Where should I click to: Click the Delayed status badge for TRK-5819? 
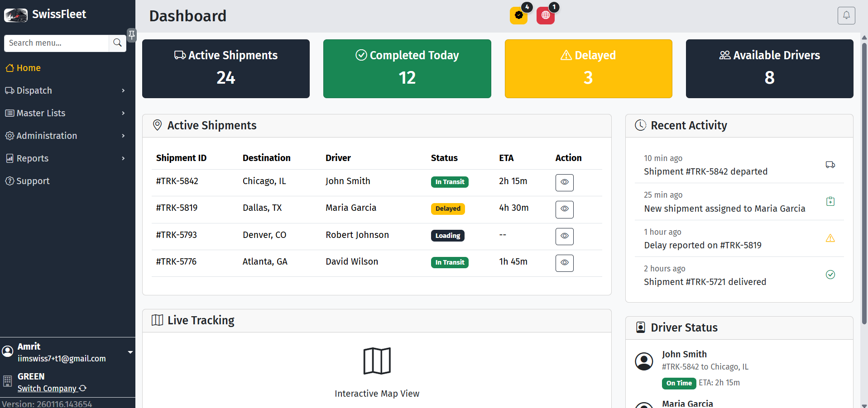pos(448,209)
